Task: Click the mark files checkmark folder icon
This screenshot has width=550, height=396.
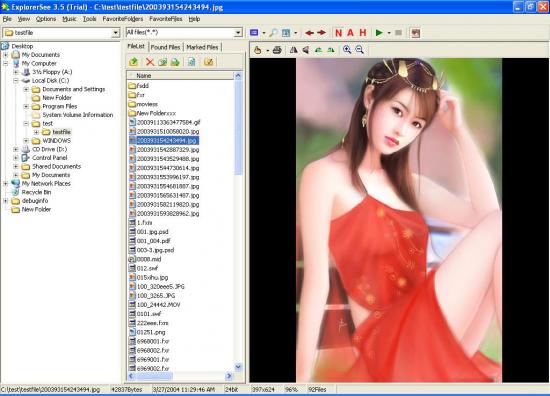Action: click(x=208, y=62)
